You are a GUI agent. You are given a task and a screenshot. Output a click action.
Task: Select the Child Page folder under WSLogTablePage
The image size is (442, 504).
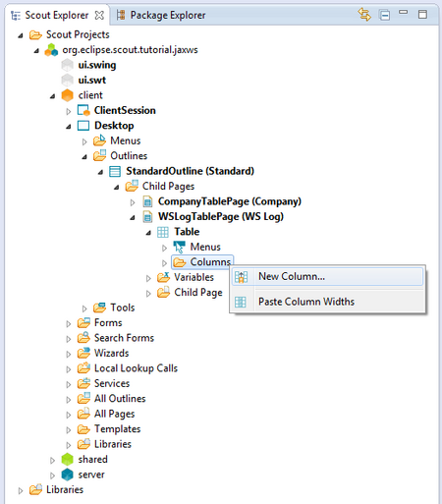[x=198, y=293]
